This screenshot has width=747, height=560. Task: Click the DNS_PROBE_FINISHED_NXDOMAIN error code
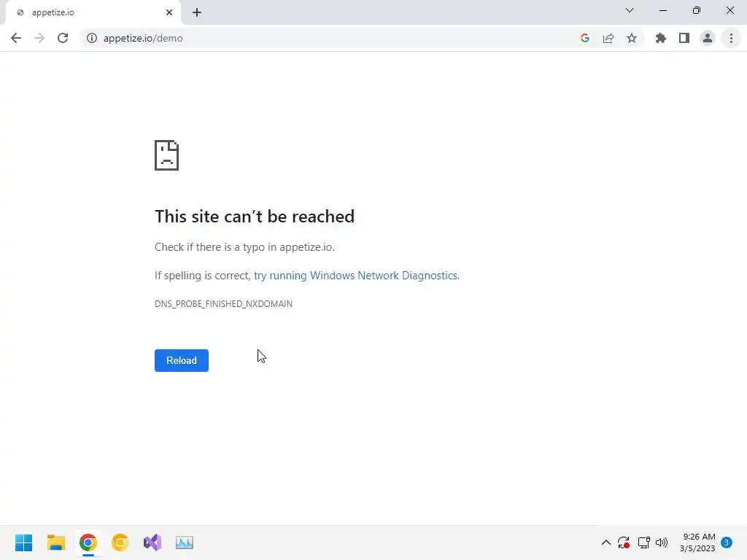(x=223, y=304)
